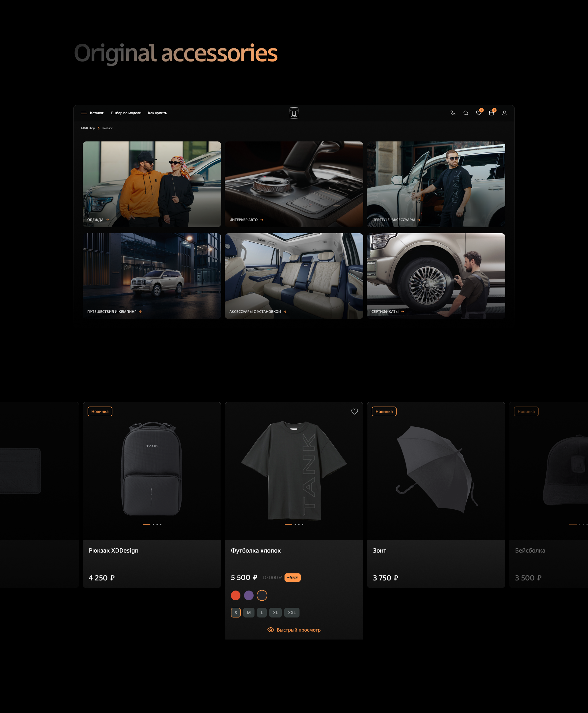Click the arrow next to ИНТЕРЬЕР АВТО
Screen dimensions: 588x713
click(x=262, y=220)
